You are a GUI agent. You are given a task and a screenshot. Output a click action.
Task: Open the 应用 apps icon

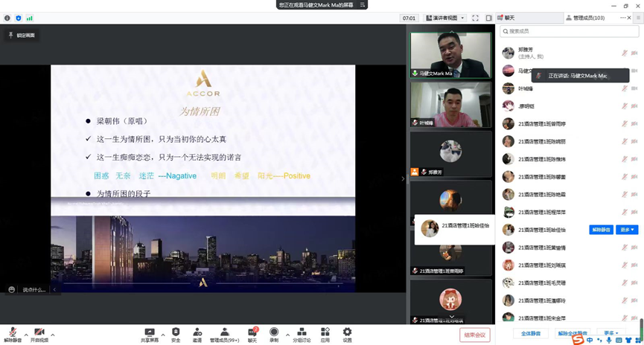[325, 332]
